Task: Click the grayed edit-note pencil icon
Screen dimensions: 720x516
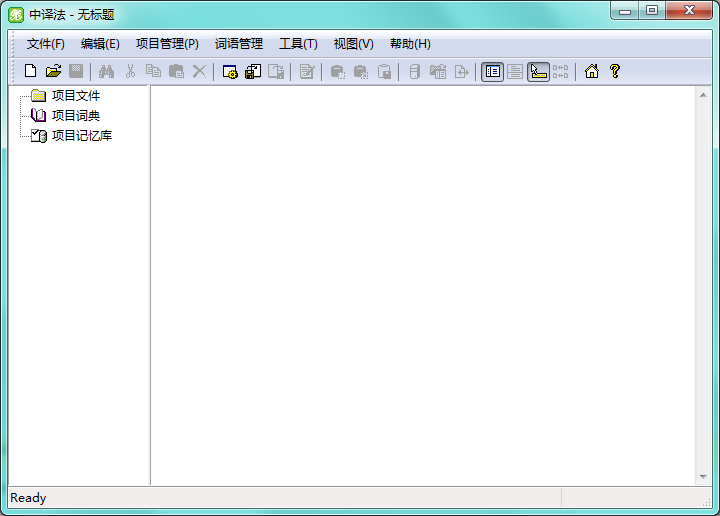Action: 307,72
